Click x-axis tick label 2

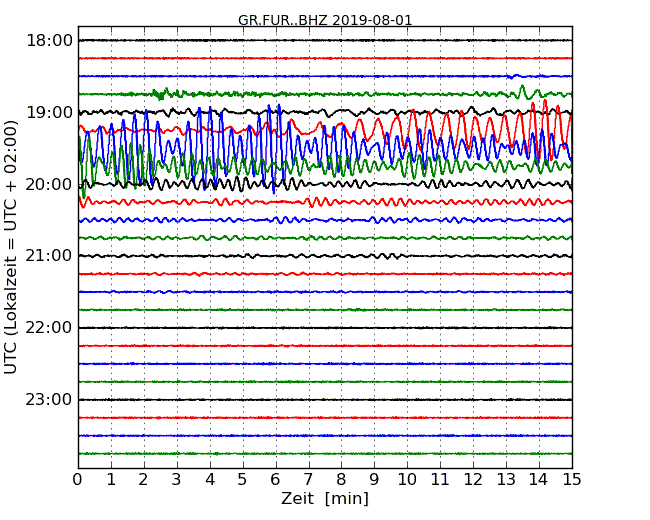pyautogui.click(x=144, y=479)
